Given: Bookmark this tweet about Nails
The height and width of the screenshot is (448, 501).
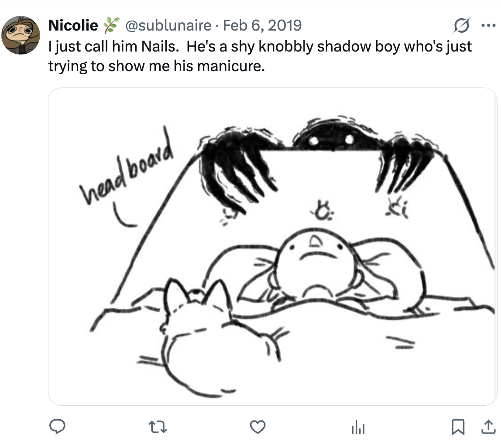Looking at the screenshot, I should [457, 427].
